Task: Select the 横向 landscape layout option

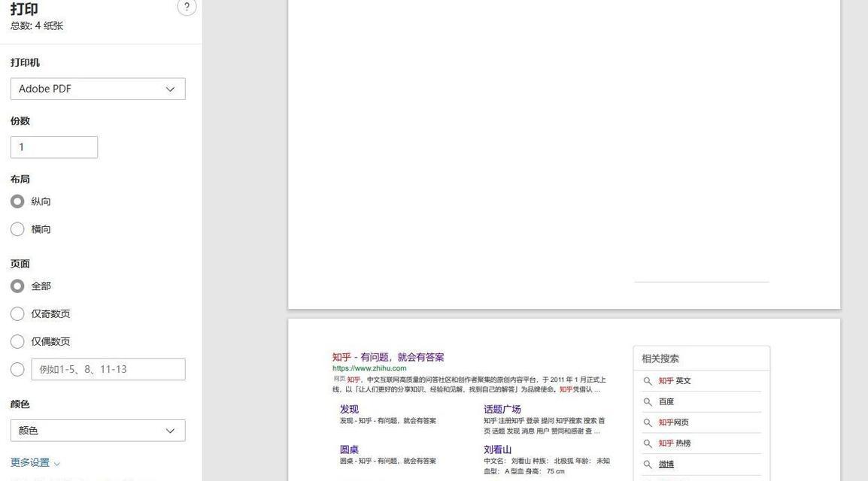Action: (17, 229)
